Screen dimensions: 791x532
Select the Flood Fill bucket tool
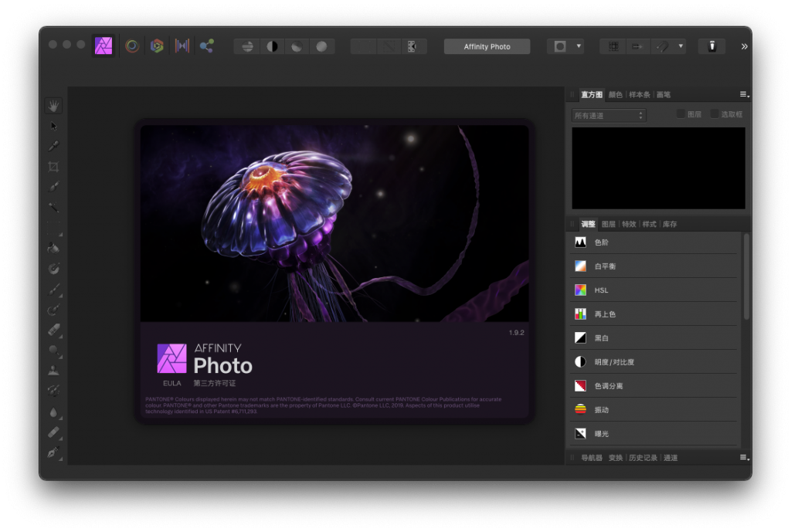point(53,248)
